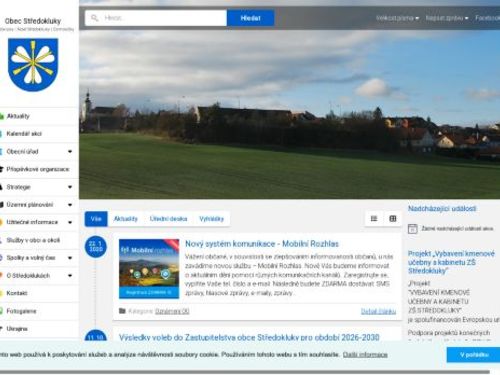This screenshot has height=375, width=500.
Task: Open Nadcházející události heading link
Action: [x=442, y=209]
